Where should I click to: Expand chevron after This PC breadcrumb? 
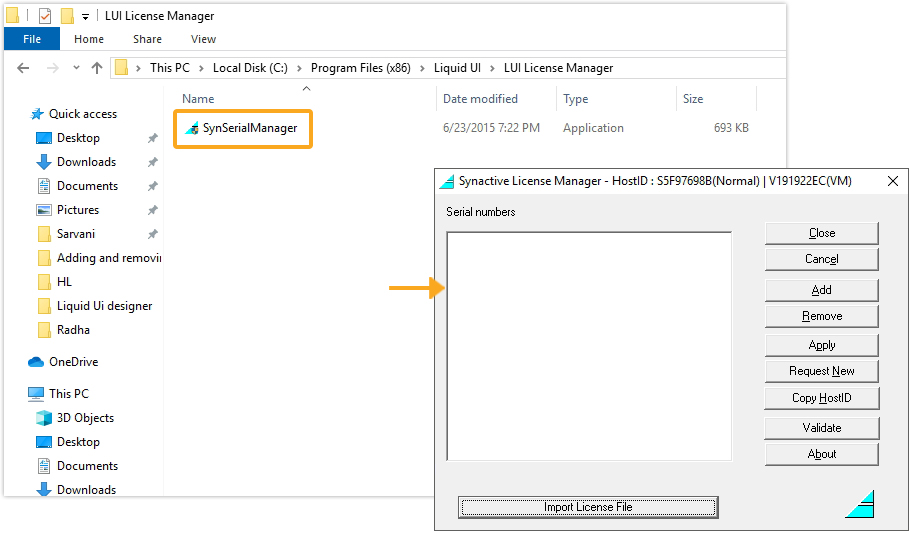tap(201, 68)
